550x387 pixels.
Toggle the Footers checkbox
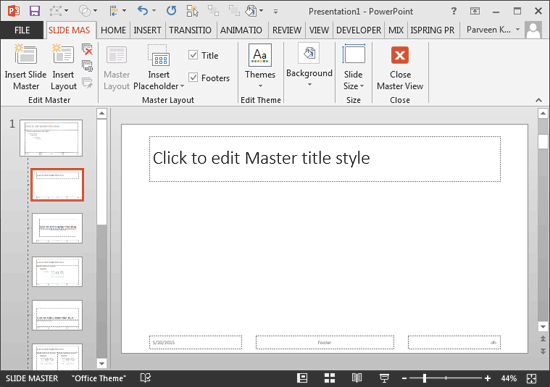[193, 77]
